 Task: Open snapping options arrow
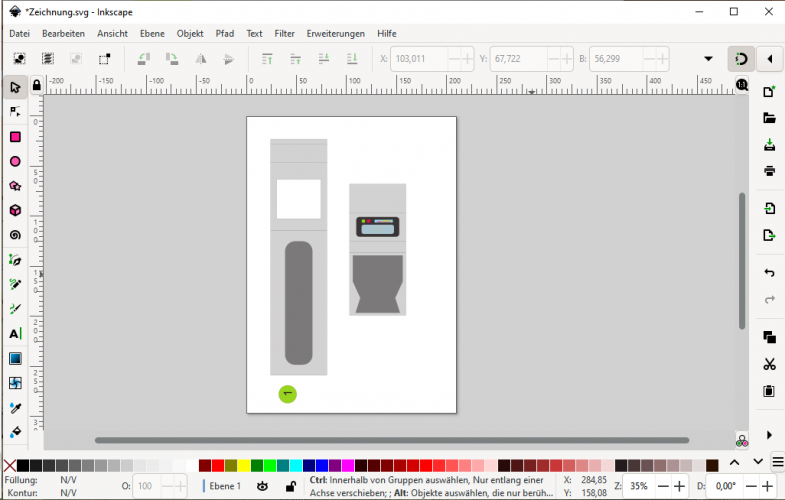point(770,59)
